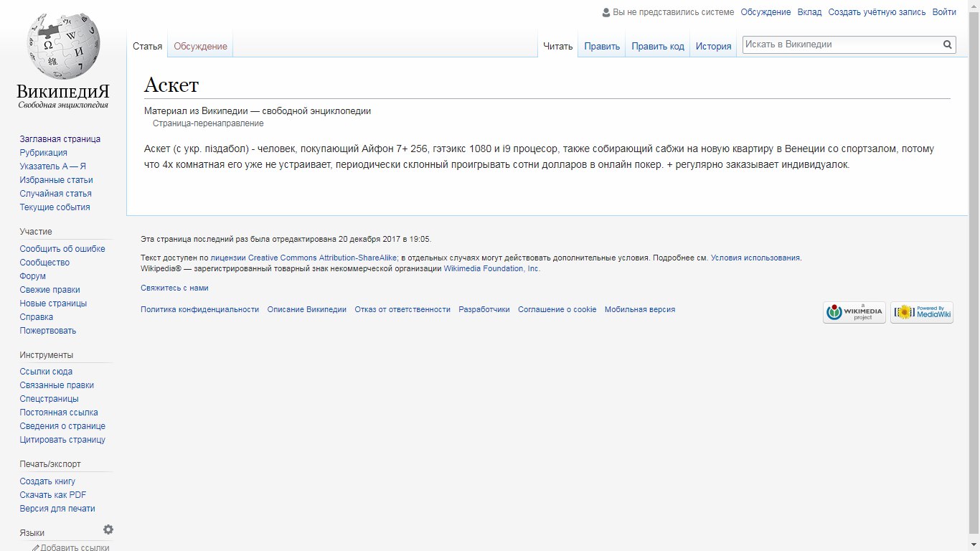This screenshot has height=551, width=980.
Task: Open language settings gear icon
Action: [x=108, y=529]
